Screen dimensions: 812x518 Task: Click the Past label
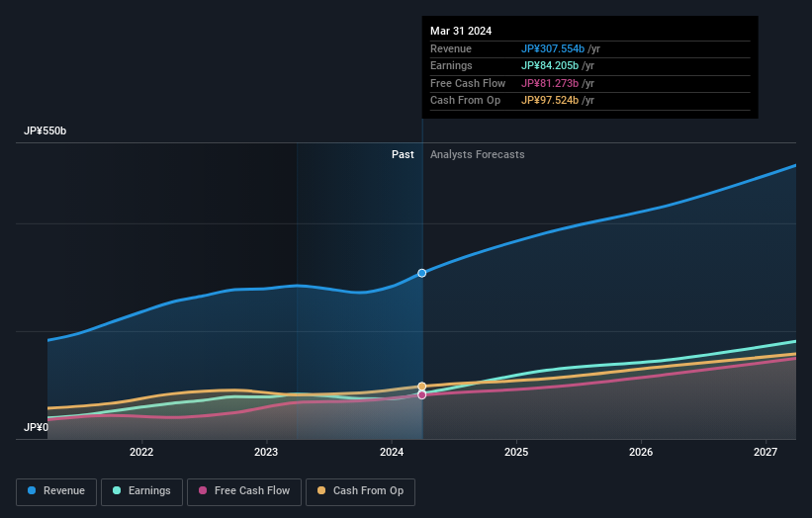(x=403, y=155)
